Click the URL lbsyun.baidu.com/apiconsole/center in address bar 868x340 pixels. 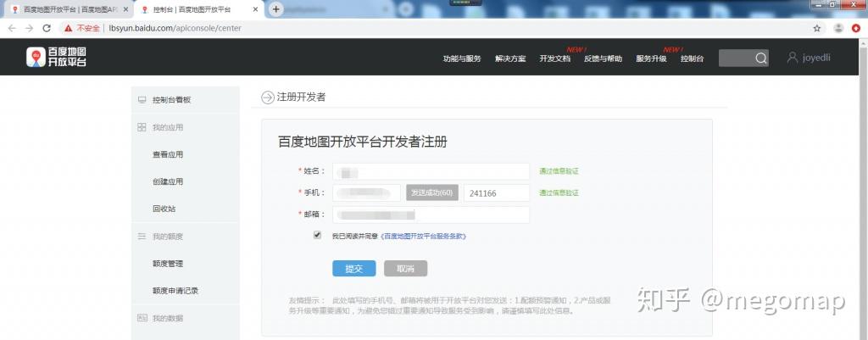(175, 28)
